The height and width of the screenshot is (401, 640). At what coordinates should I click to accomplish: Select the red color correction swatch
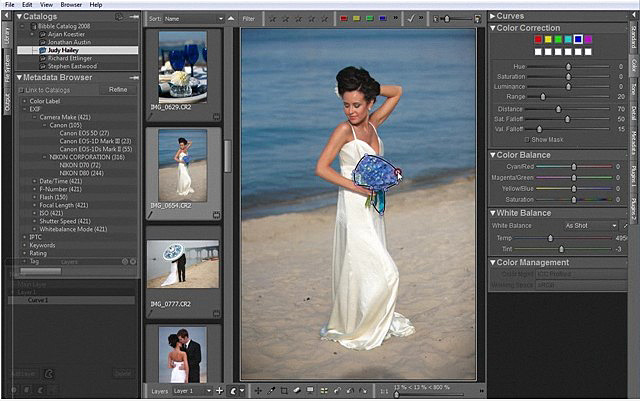(x=538, y=39)
